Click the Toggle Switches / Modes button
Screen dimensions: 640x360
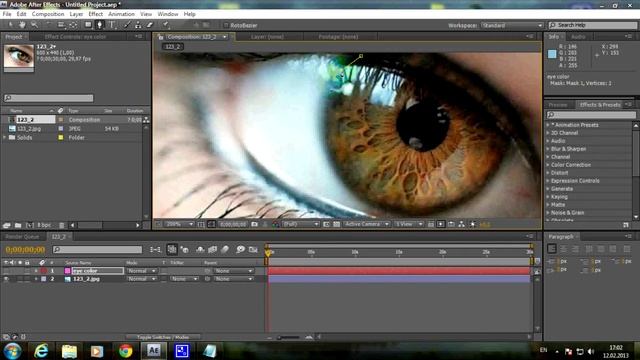(163, 337)
